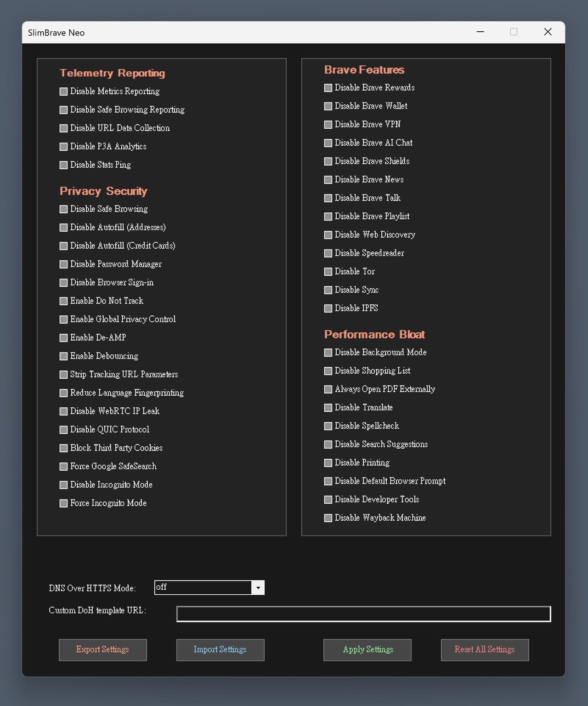This screenshot has width=588, height=706.
Task: Click Export Settings button
Action: [102, 650]
